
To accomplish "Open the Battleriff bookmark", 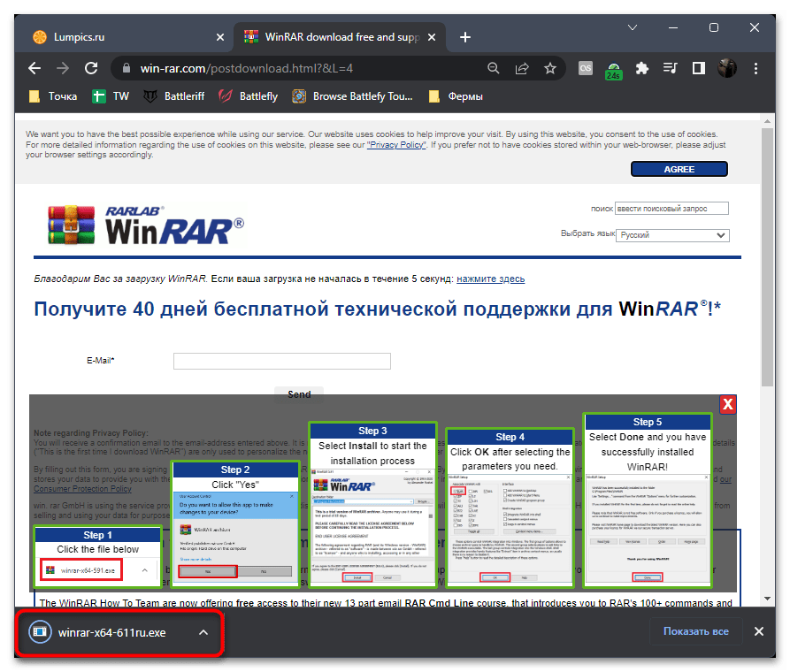I will pyautogui.click(x=174, y=96).
